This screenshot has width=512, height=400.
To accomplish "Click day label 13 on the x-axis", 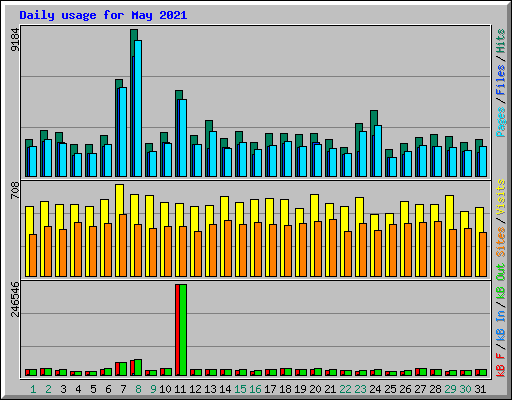I will click(210, 389).
